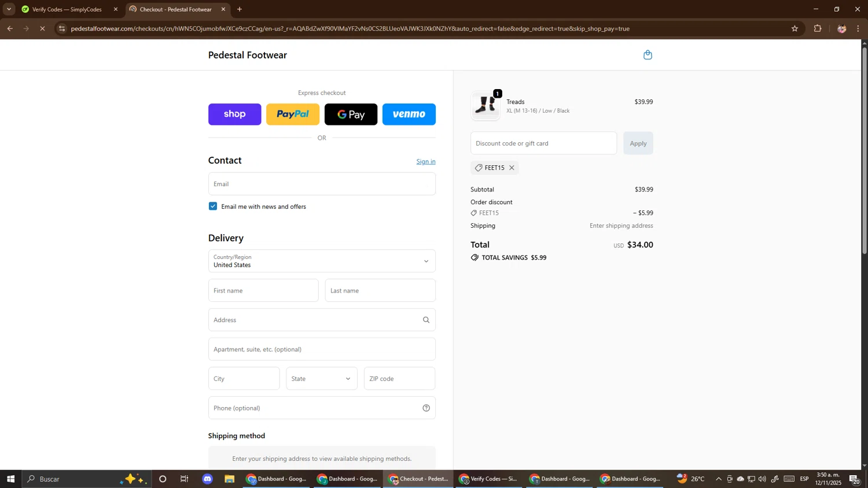Open the clock showing 3:50 a. m.
Viewport: 868px width, 488px height.
point(829,479)
